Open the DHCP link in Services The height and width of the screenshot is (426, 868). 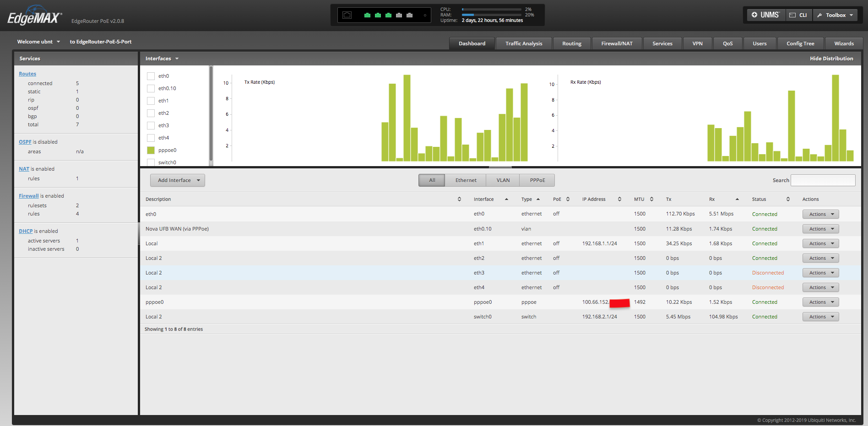coord(26,231)
